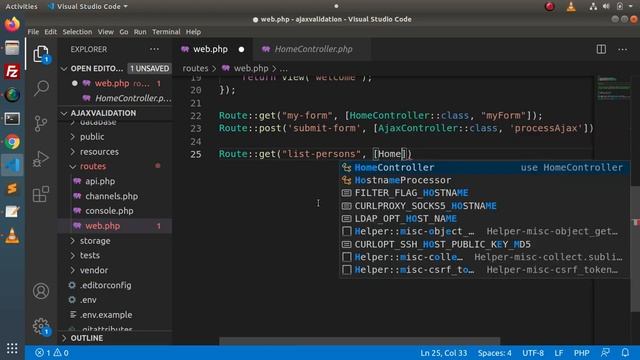Pick FILTER_FLAG_HOSTNAME suggestion
This screenshot has width=640, height=360.
point(484,193)
